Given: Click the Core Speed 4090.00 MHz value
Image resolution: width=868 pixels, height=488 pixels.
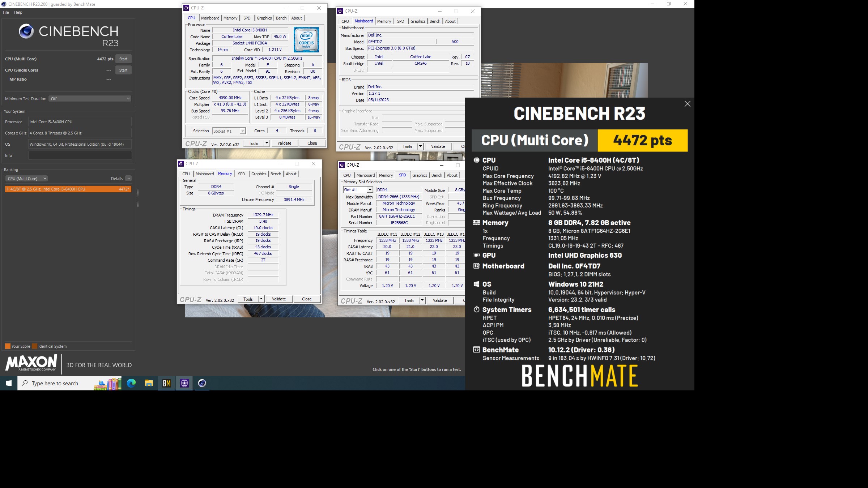Looking at the screenshot, I should [x=230, y=98].
